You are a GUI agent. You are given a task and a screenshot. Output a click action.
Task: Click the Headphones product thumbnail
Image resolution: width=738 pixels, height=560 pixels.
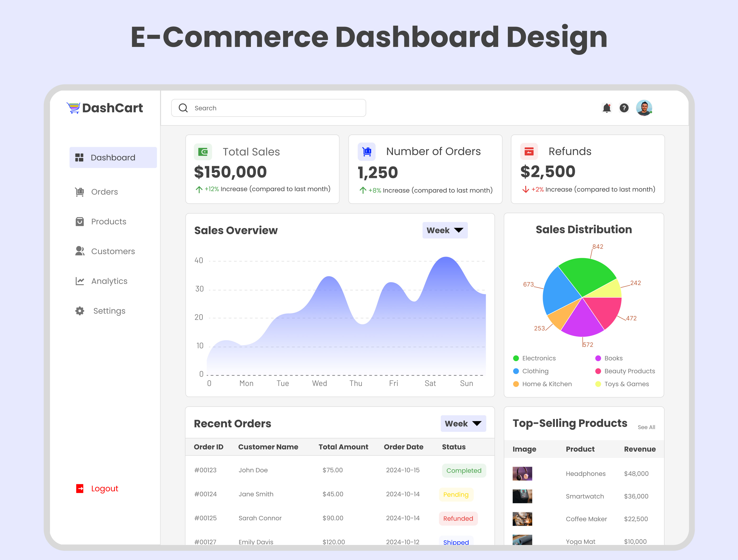pos(522,474)
